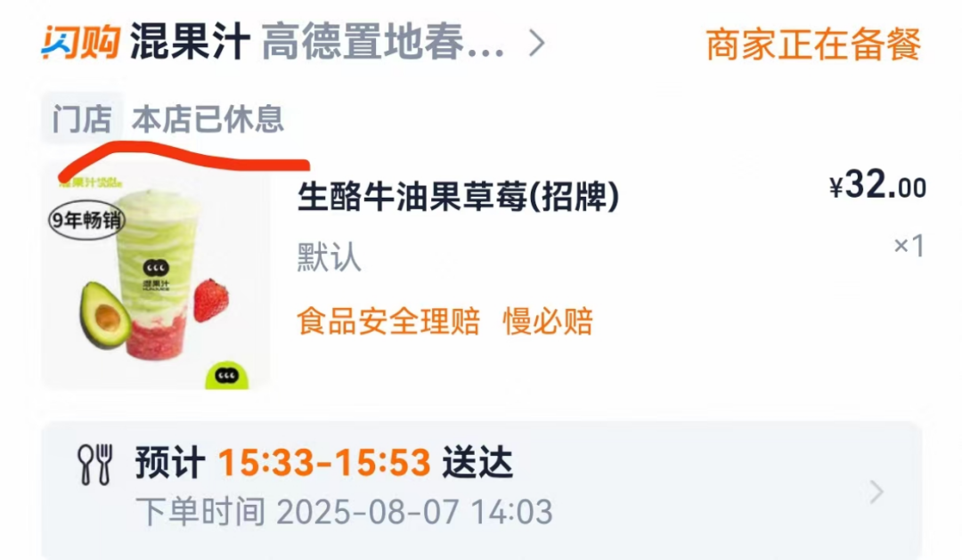
Task: Tap the 默认 specification text
Action: [x=330, y=256]
